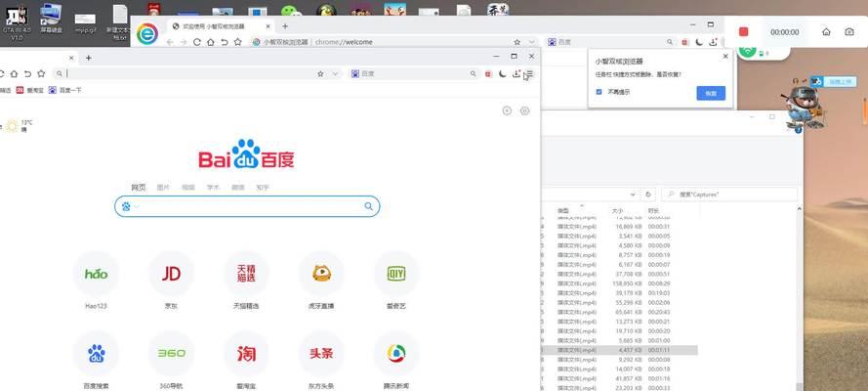The image size is (868, 391).
Task: Click home icon in the background welcome browser
Action: coord(210,42)
